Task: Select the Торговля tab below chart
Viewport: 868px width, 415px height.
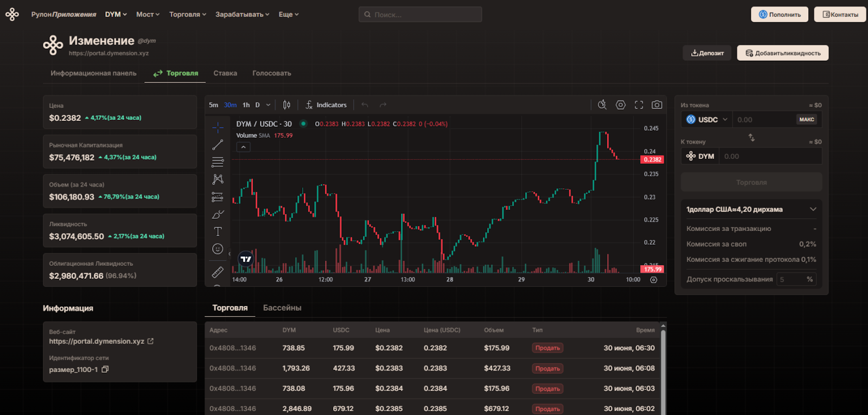Action: [x=230, y=308]
